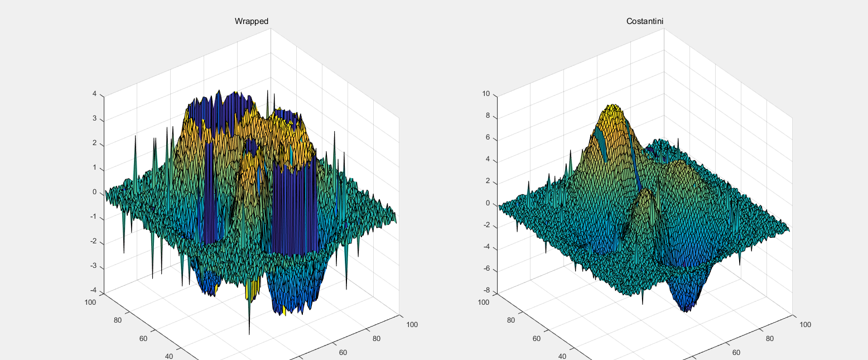Click z-axis tick label -6 on Costantini plot
This screenshot has width=868, height=360.
486,269
